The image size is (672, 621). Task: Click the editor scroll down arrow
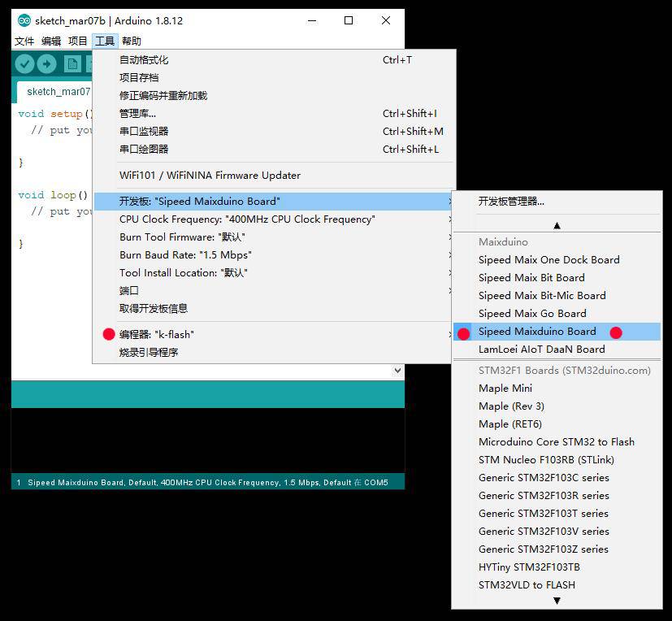[x=397, y=371]
